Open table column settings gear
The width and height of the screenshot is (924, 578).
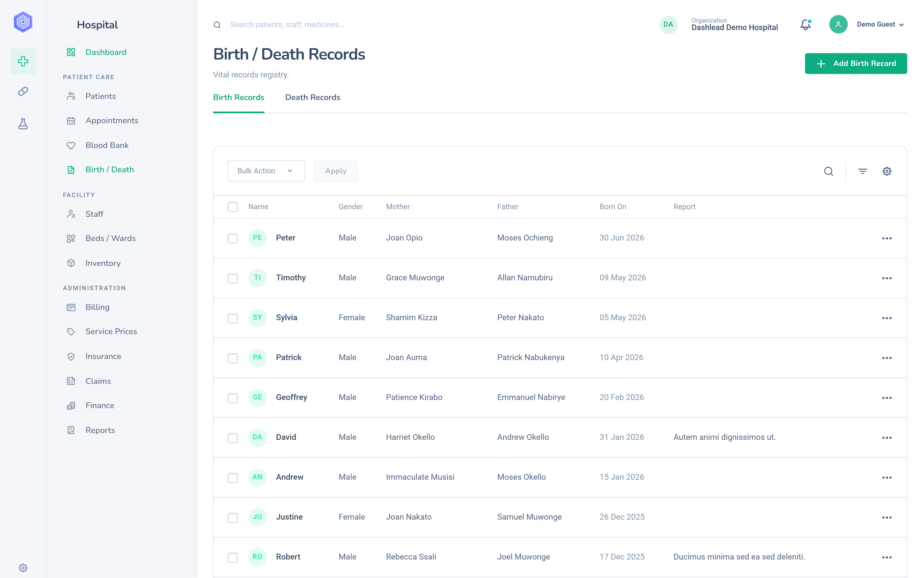[x=887, y=171]
